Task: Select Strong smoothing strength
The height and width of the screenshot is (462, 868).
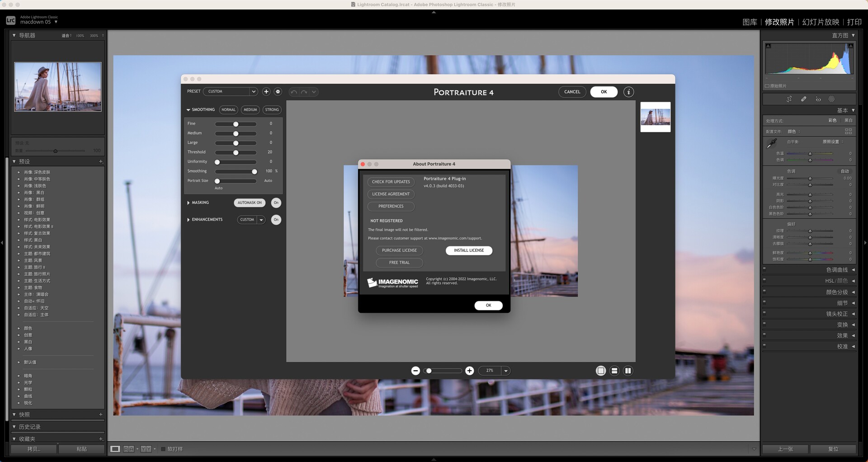Action: [x=272, y=110]
